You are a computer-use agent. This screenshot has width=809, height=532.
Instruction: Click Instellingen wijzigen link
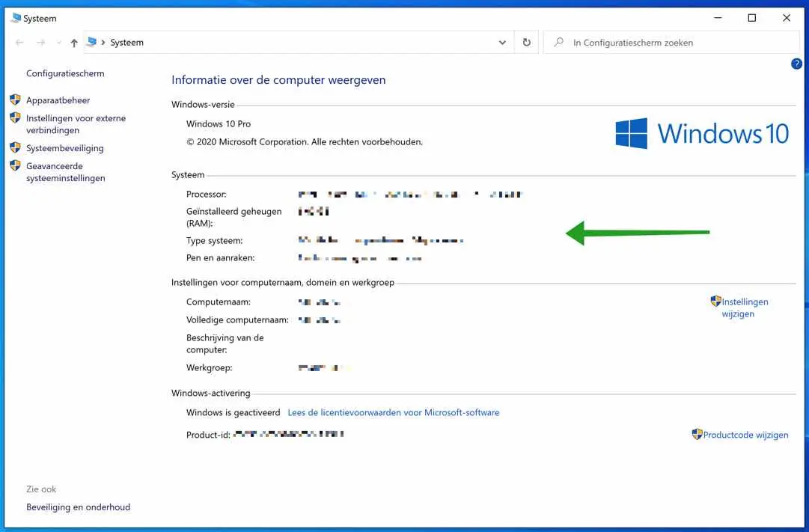point(745,308)
